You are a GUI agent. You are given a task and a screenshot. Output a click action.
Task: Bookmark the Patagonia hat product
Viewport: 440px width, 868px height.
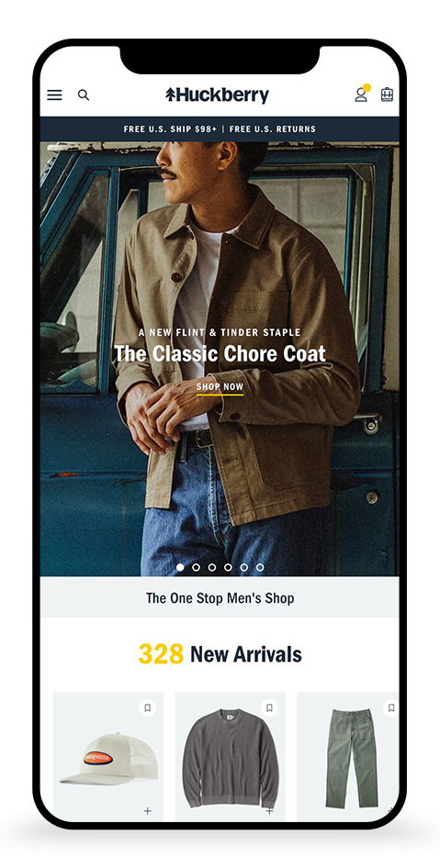click(x=147, y=707)
